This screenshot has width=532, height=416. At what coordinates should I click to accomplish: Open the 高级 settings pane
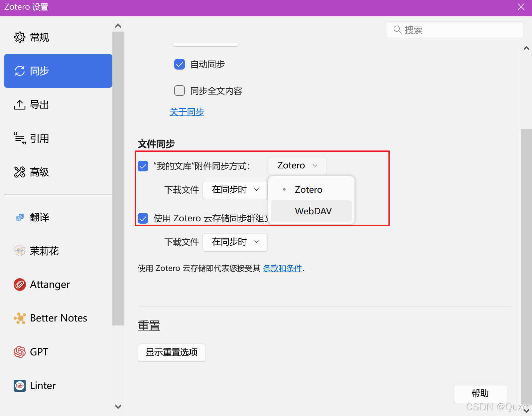(x=58, y=172)
